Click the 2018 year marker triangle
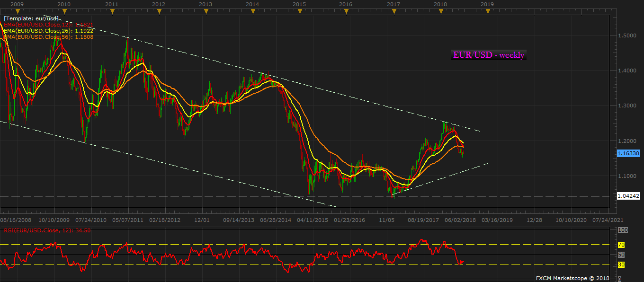Viewport: 644px width, 282px height. pyautogui.click(x=440, y=11)
